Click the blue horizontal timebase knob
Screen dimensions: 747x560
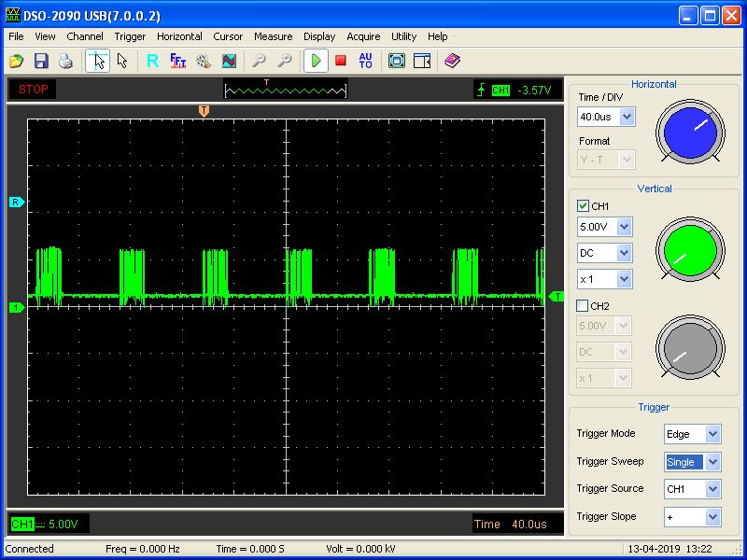tap(691, 132)
